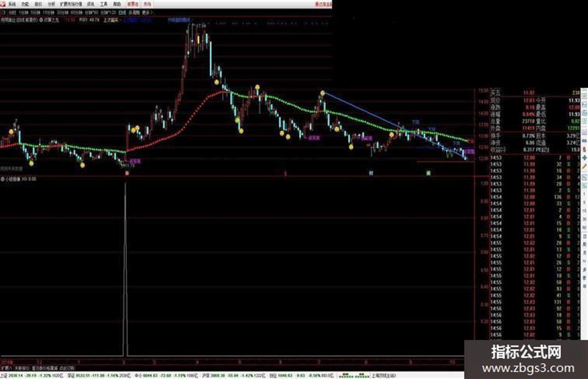
Task: Click the red 市场 button in menu bar
Action: [x=147, y=4]
